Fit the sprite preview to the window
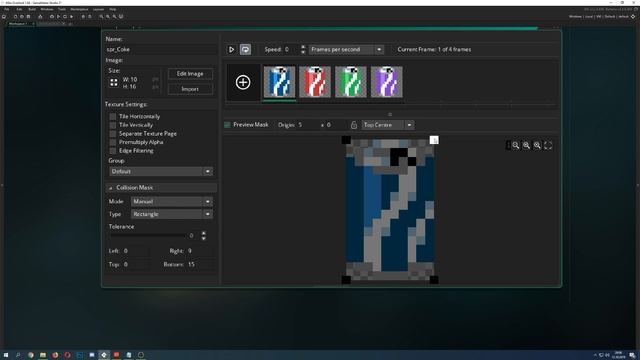The height and width of the screenshot is (360, 640). click(x=548, y=145)
